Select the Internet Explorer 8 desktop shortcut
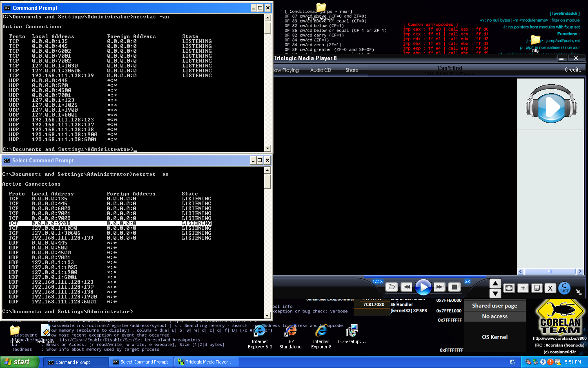Image resolution: width=588 pixels, height=368 pixels. [321, 337]
